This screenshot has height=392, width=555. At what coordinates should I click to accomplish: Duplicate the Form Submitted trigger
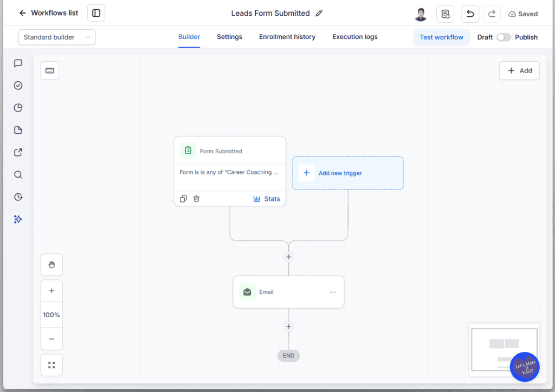183,199
